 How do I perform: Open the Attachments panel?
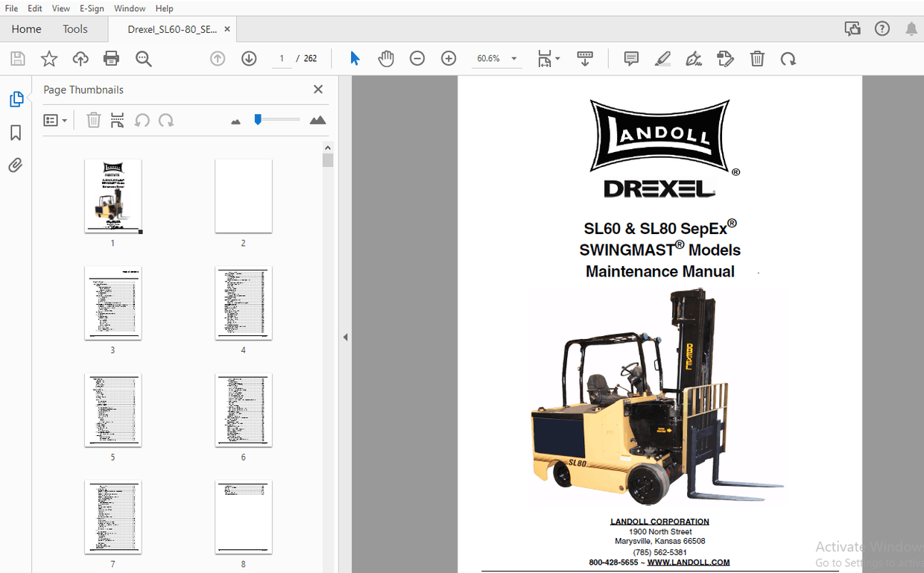click(x=16, y=165)
